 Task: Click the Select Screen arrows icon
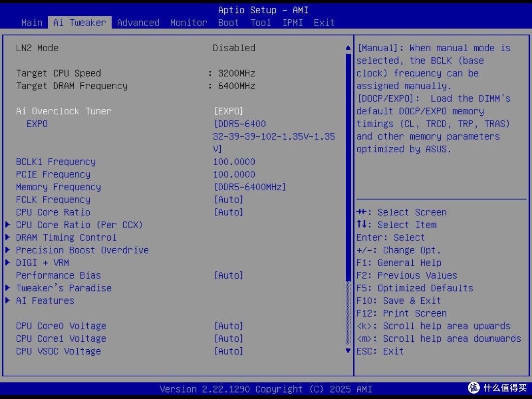pyautogui.click(x=362, y=212)
